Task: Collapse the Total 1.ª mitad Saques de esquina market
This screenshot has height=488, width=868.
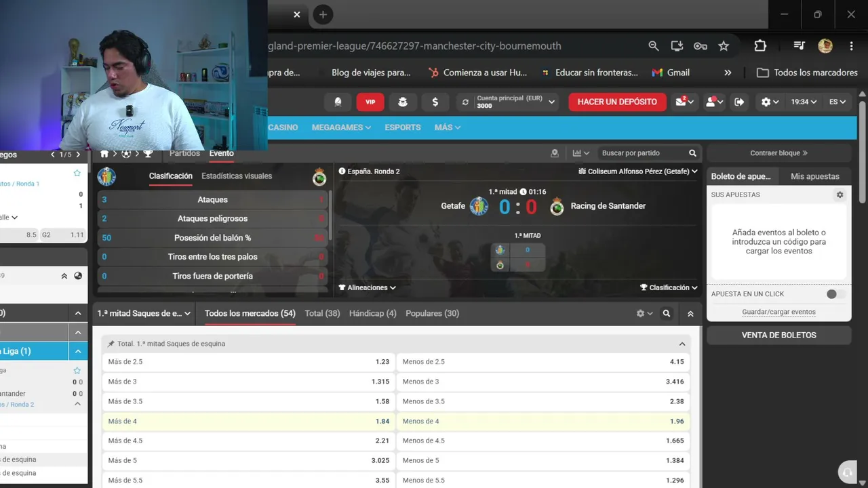Action: pos(682,344)
